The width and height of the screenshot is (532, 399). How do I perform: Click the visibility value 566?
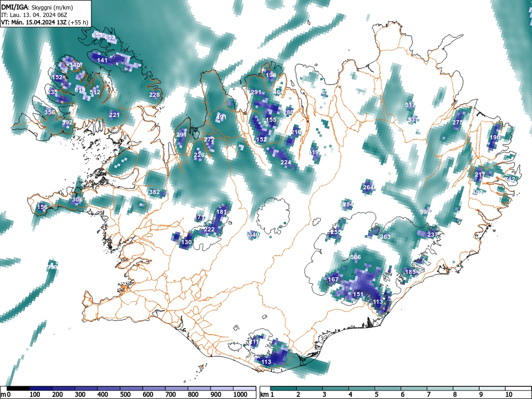pyautogui.click(x=355, y=257)
